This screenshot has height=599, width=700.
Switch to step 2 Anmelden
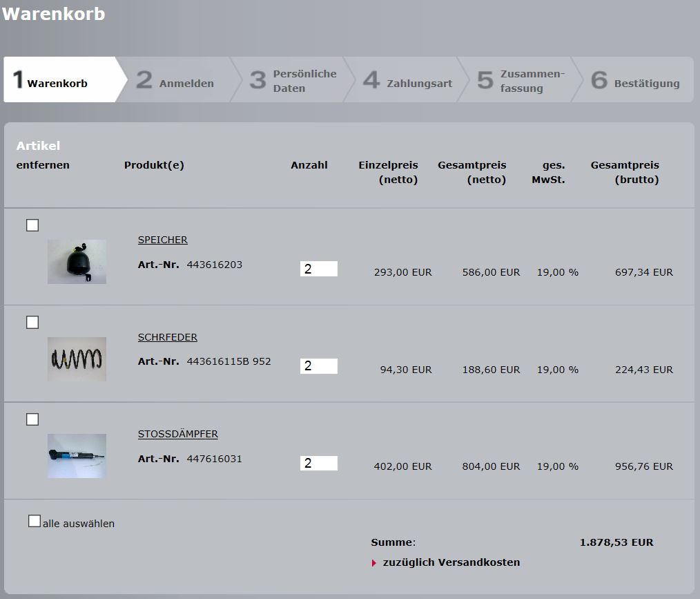(x=175, y=81)
